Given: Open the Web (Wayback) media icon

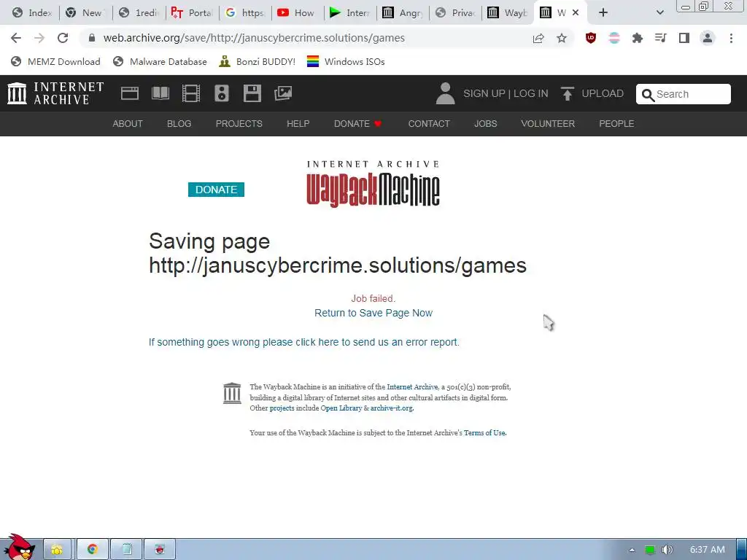Looking at the screenshot, I should click(x=130, y=93).
